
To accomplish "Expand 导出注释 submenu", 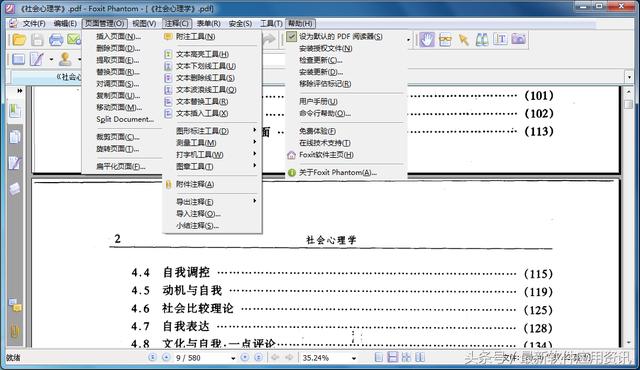I will click(x=212, y=202).
